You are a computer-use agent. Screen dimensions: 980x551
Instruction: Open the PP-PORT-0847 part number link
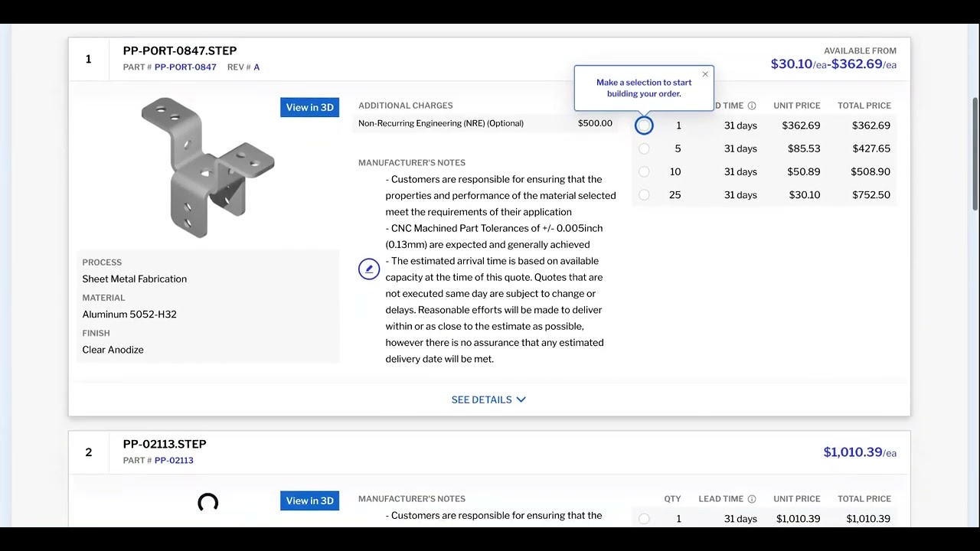[x=185, y=67]
